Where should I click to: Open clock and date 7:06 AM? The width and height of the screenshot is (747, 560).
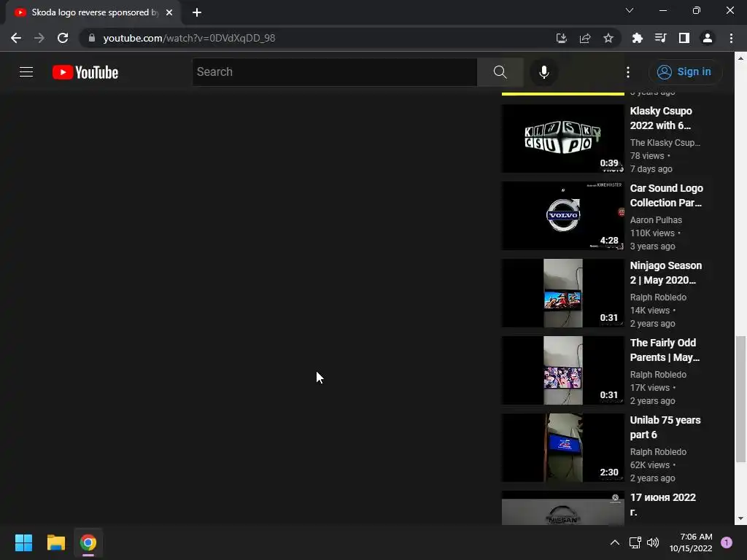coord(691,542)
